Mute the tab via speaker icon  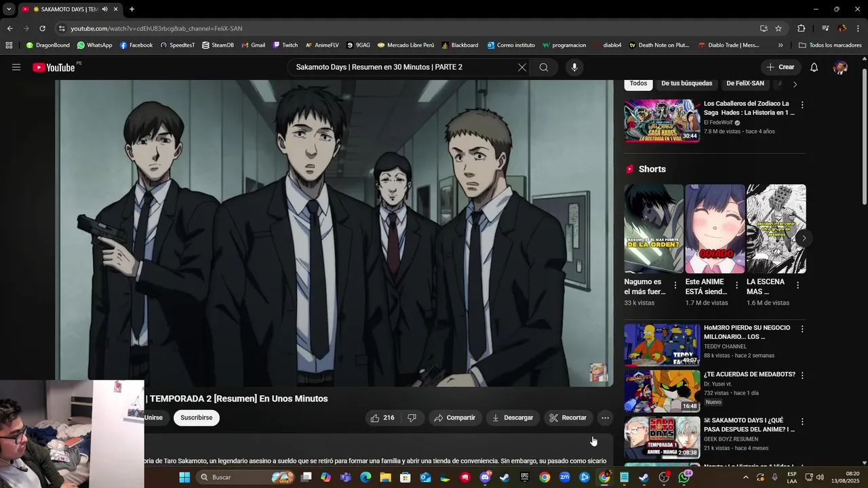pos(104,9)
